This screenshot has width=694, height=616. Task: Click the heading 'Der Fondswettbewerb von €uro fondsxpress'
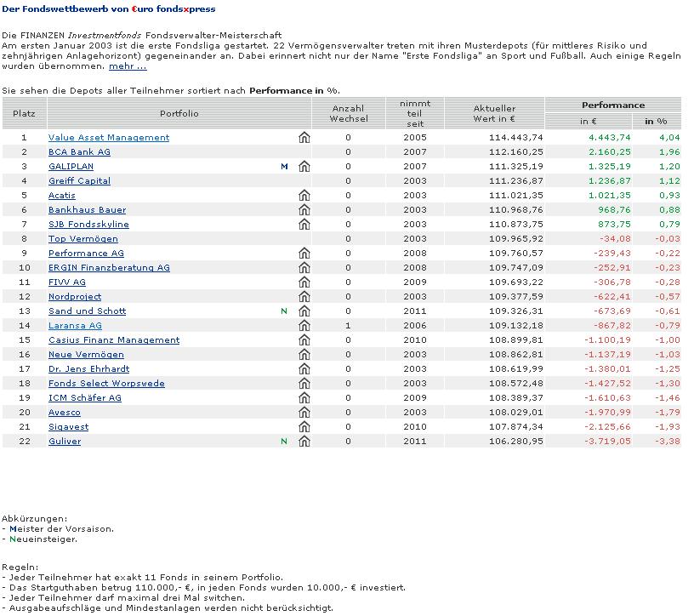(109, 9)
